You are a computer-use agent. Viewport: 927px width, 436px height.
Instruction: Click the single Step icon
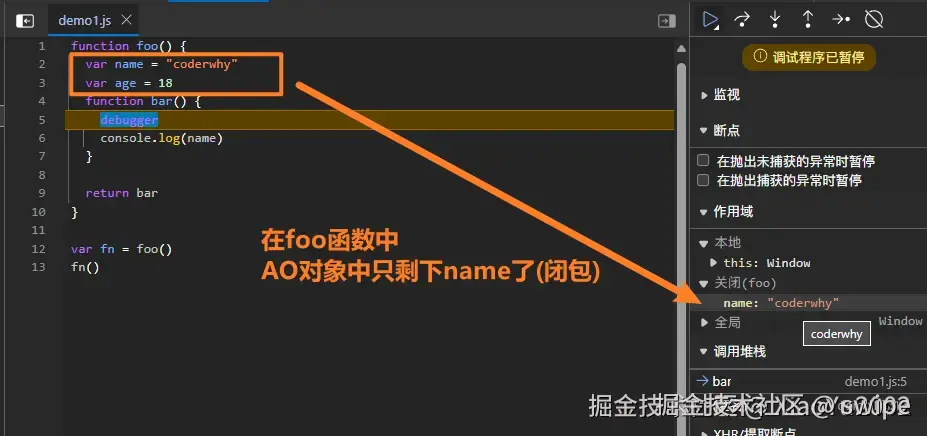(x=841, y=20)
